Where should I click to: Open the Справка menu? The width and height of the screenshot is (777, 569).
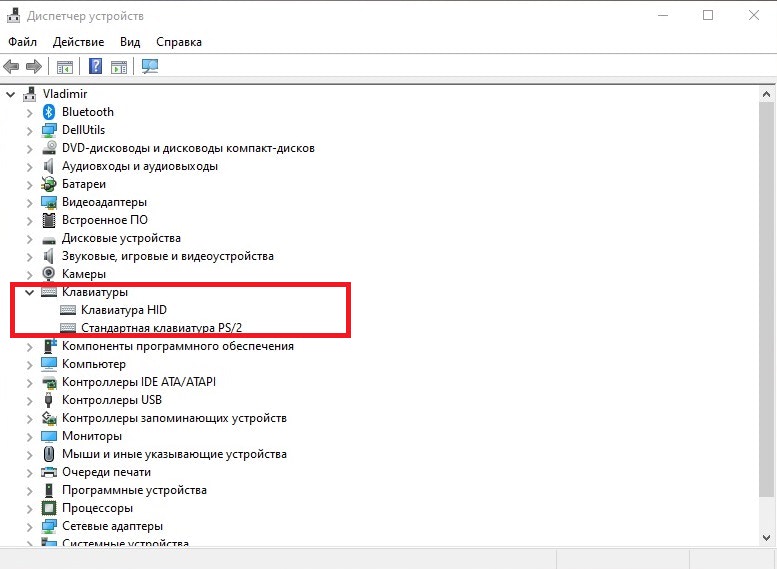coord(179,42)
